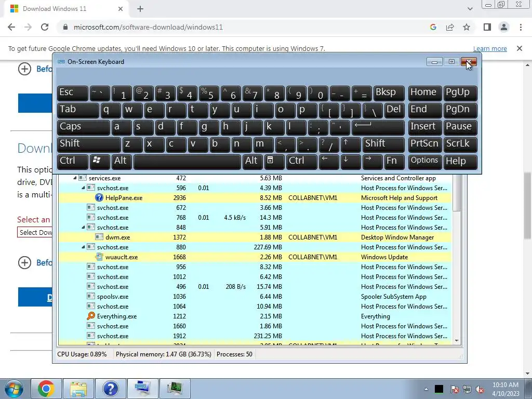Toggle the Caps key
Screen dimensions: 532x399
(84, 127)
